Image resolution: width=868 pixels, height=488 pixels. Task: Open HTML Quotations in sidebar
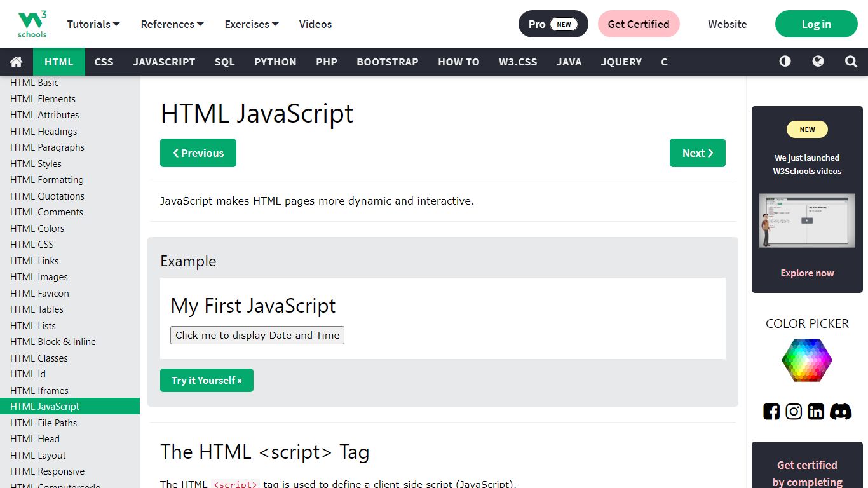tap(70, 196)
